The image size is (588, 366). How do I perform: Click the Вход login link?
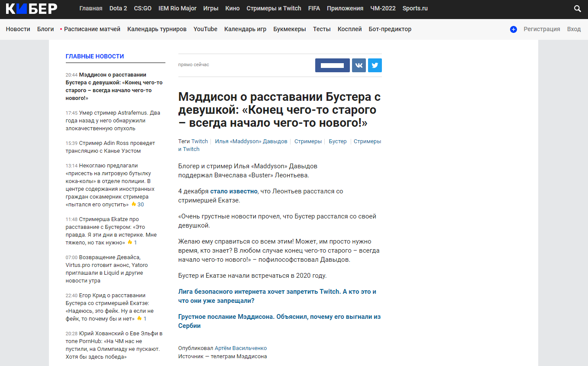574,29
